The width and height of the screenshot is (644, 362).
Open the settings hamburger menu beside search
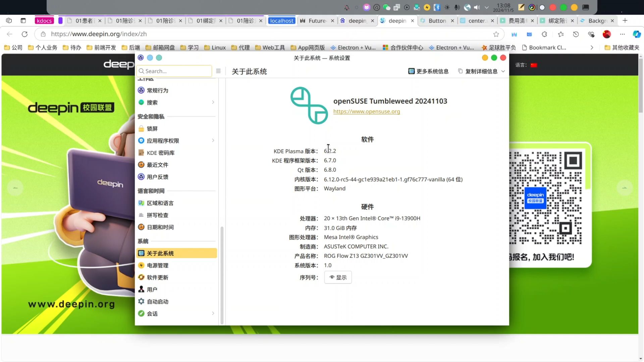[218, 71]
